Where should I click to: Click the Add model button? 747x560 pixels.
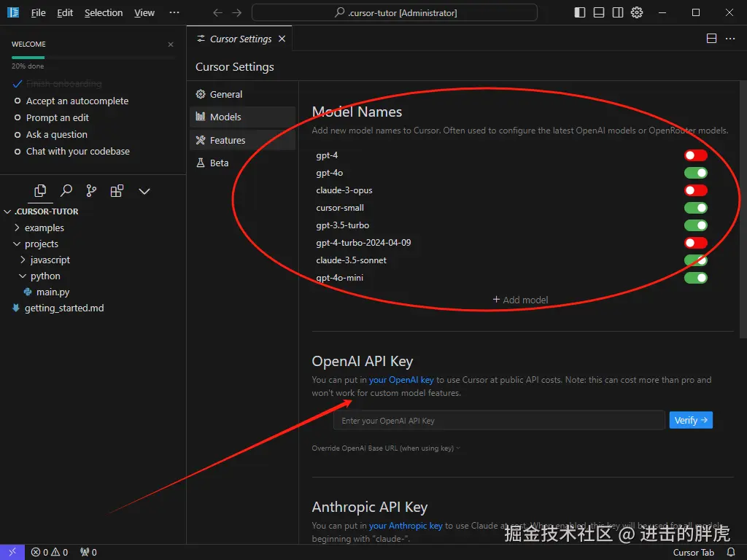click(x=520, y=300)
